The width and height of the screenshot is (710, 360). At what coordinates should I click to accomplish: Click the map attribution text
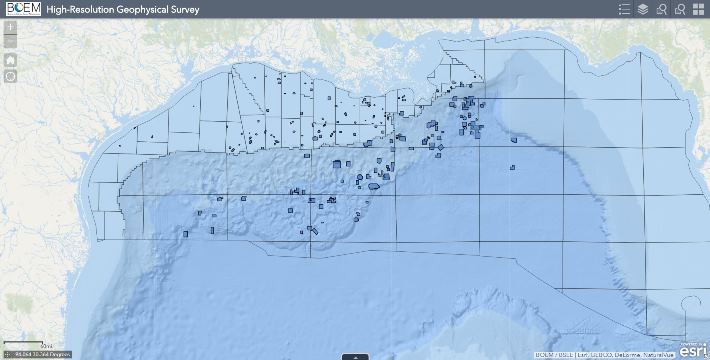(604, 355)
